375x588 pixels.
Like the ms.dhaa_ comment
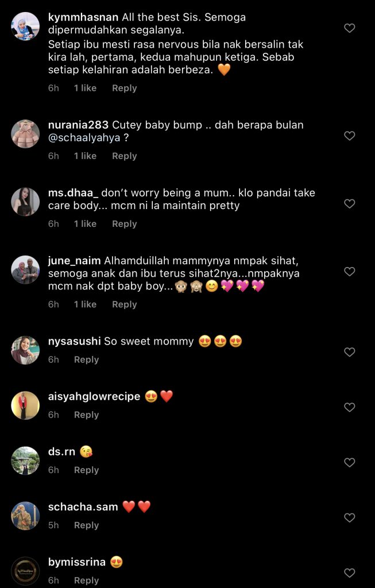(x=350, y=204)
